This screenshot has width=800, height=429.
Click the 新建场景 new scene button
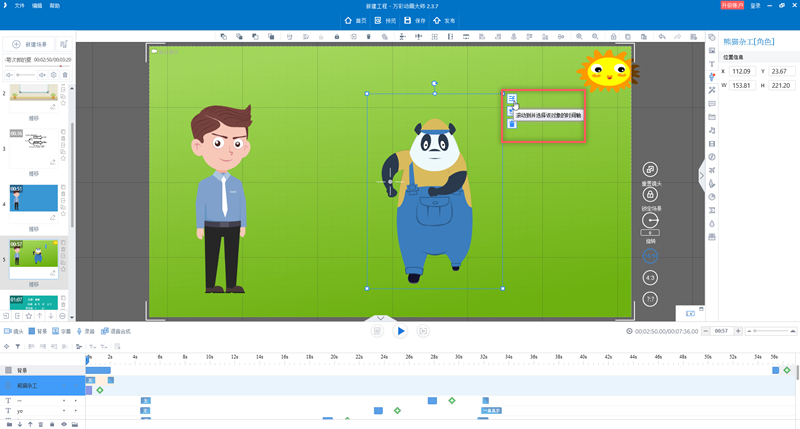point(29,44)
